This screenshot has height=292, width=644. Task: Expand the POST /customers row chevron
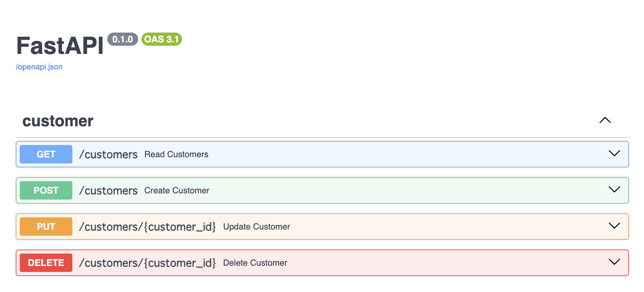pyautogui.click(x=614, y=190)
